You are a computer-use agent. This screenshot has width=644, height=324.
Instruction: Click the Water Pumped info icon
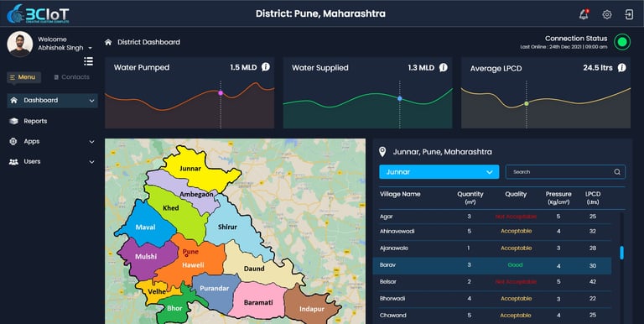pyautogui.click(x=266, y=67)
